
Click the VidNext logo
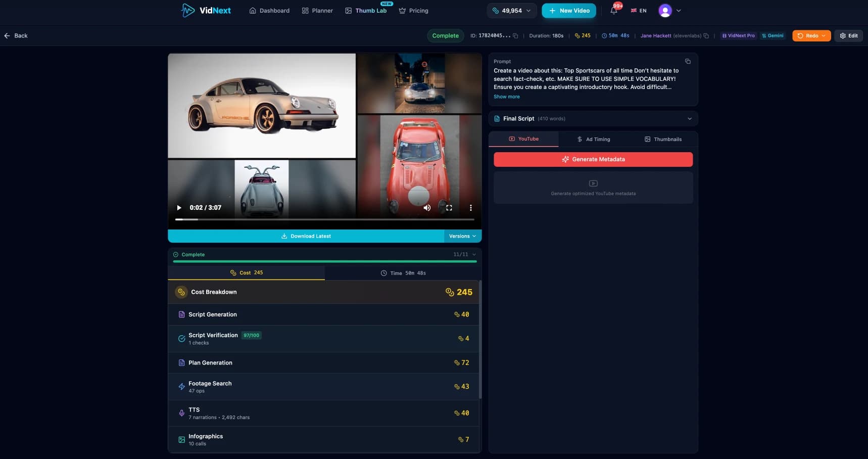point(206,10)
